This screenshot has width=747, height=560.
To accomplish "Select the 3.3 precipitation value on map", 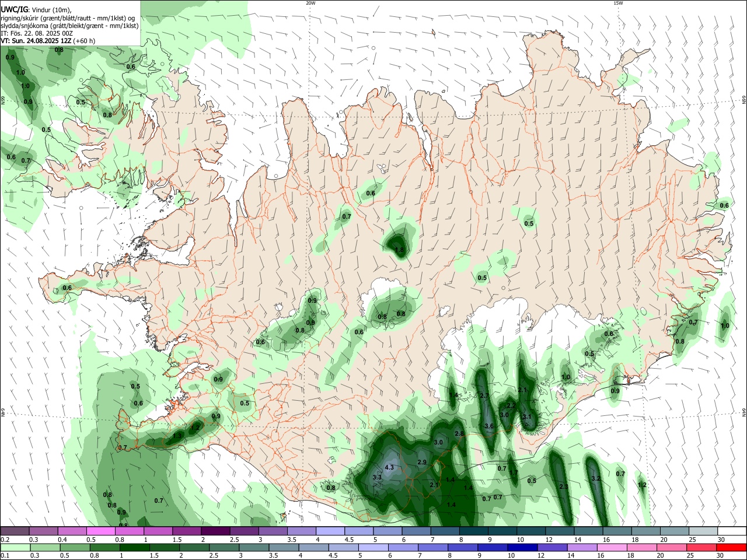I will click(377, 477).
